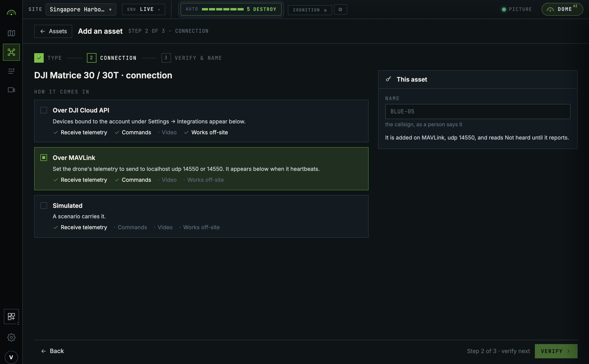Go back to Assets
589x364 pixels.
click(53, 31)
